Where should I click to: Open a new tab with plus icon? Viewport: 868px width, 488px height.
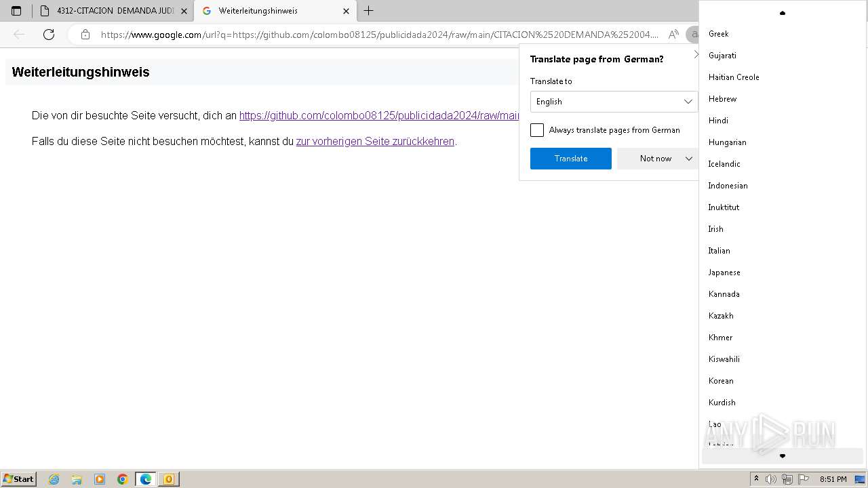(x=368, y=11)
